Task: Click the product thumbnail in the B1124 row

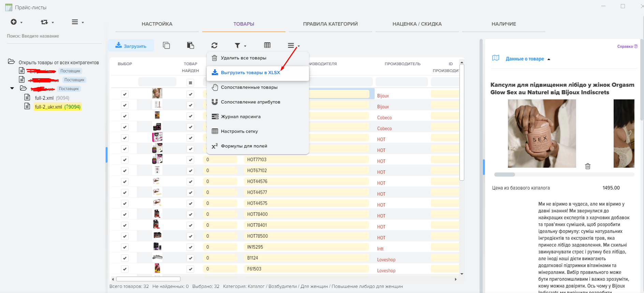Action: tap(157, 257)
